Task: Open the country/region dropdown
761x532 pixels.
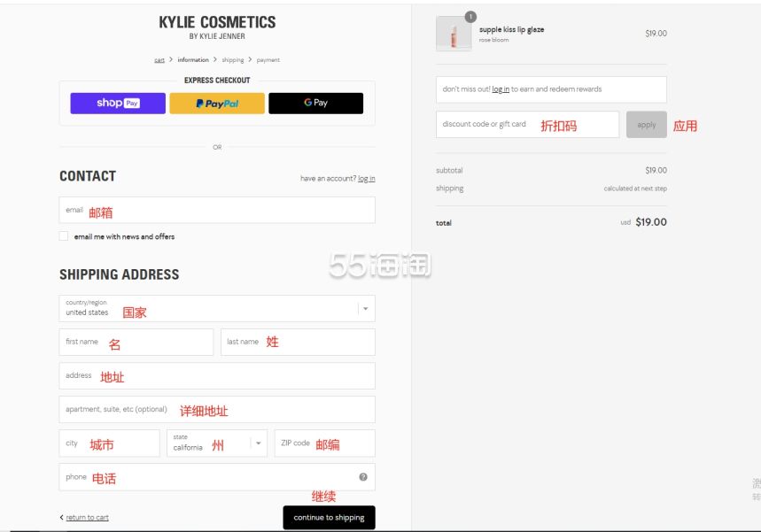Action: point(217,308)
